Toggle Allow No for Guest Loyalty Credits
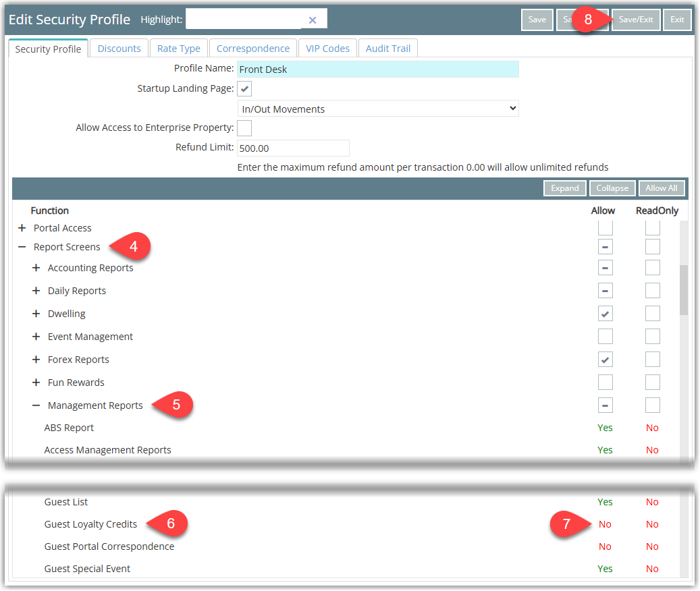The height and width of the screenshot is (591, 700). pyautogui.click(x=605, y=524)
